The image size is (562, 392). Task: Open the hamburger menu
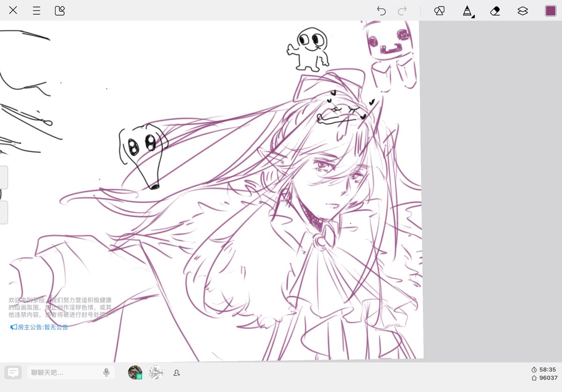tap(37, 11)
